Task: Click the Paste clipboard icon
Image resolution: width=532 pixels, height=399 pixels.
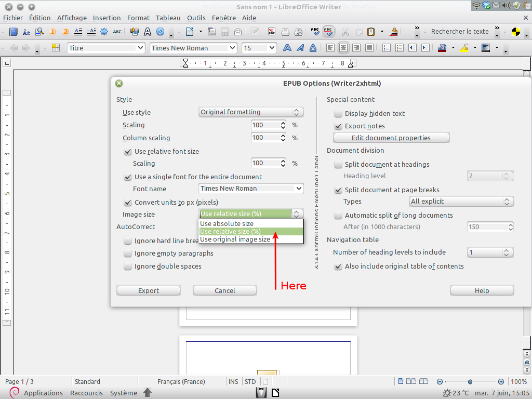Action: [371, 32]
